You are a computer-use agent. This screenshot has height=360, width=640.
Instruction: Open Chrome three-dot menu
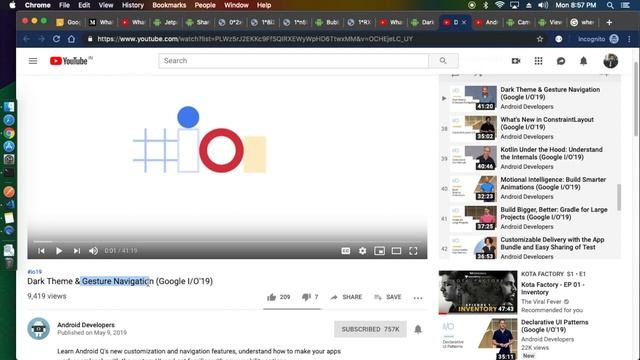tap(629, 39)
